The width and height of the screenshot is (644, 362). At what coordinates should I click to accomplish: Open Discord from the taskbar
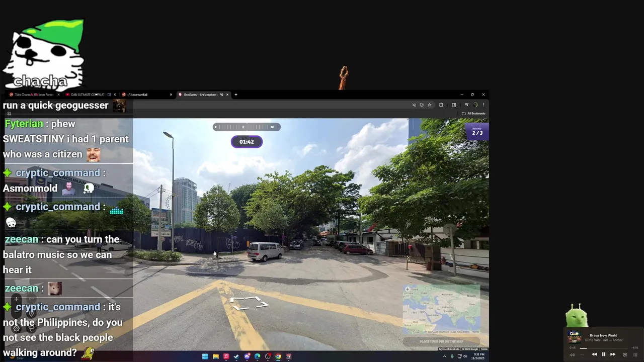coord(247,356)
